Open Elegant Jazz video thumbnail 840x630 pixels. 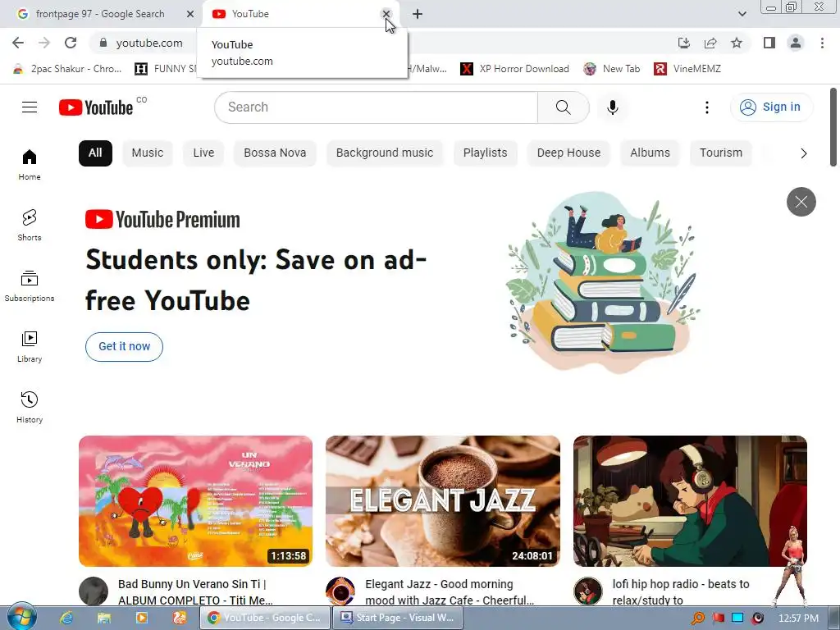pyautogui.click(x=442, y=501)
